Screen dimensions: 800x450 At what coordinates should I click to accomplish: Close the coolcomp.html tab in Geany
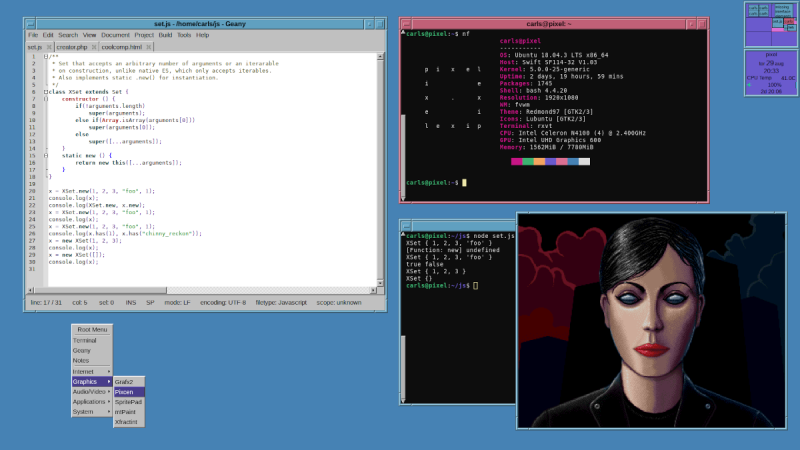148,47
